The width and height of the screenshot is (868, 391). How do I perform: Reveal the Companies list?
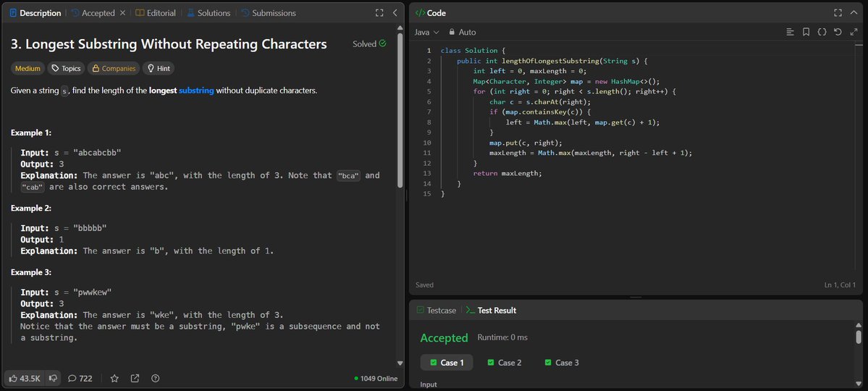[114, 69]
